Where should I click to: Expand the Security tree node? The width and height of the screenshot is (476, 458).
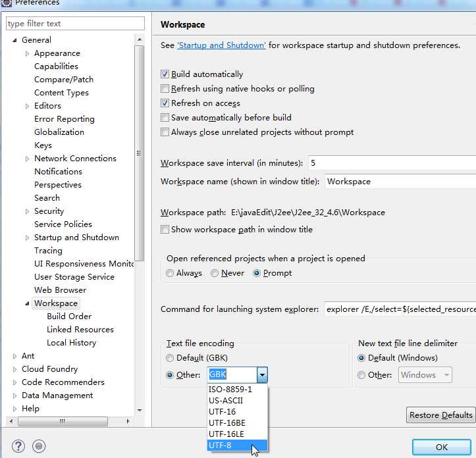pyautogui.click(x=27, y=211)
